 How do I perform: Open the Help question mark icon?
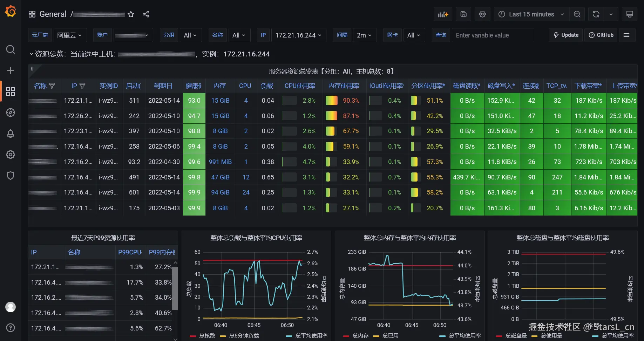tap(11, 328)
